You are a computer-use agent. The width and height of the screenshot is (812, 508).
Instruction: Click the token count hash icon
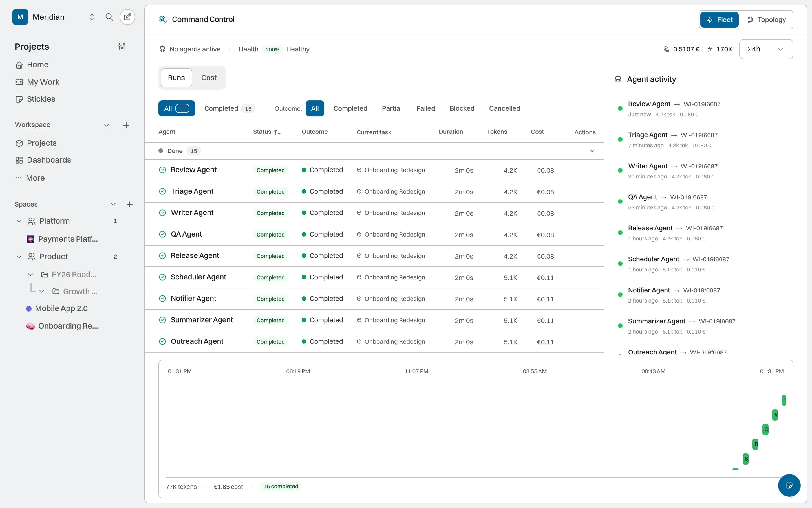(x=710, y=49)
